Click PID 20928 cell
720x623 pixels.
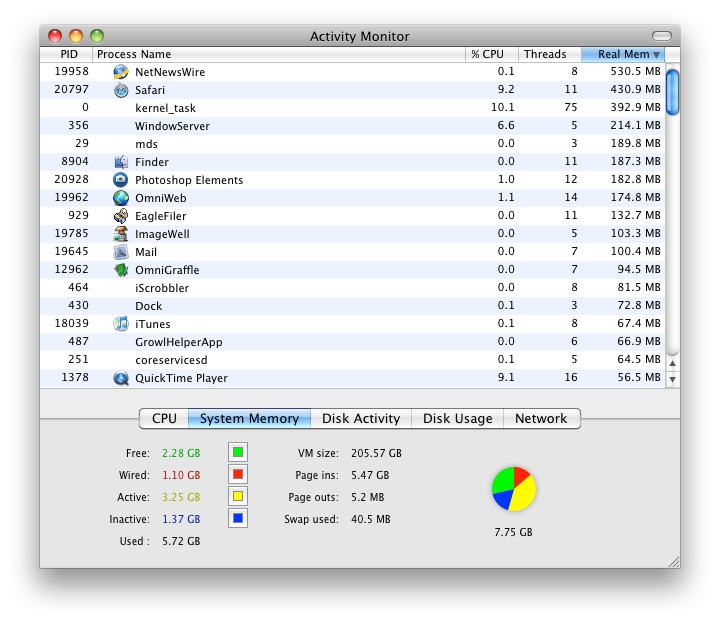(71, 179)
